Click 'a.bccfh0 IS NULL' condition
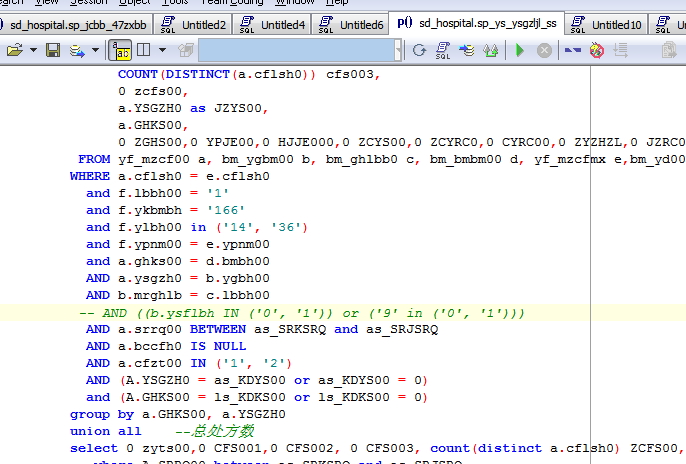 (182, 346)
